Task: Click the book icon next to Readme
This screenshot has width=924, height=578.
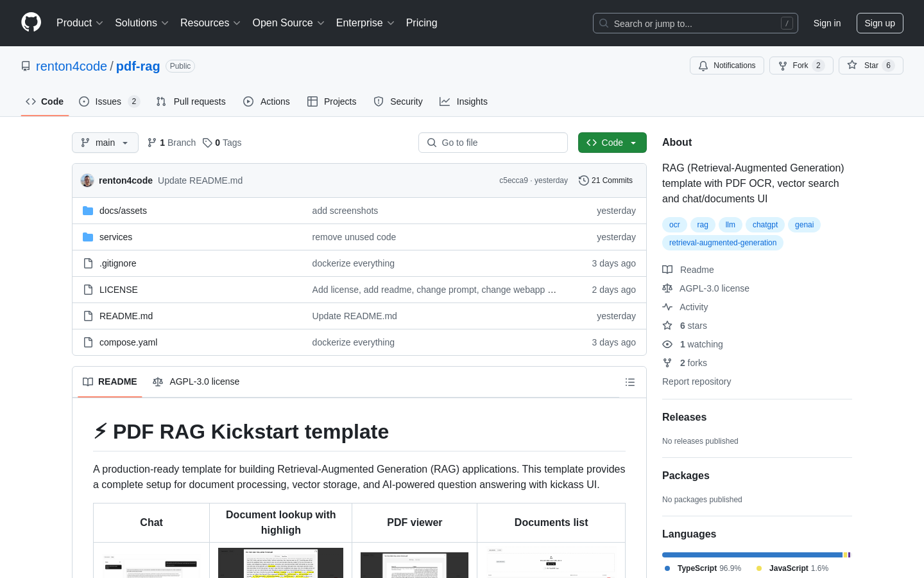Action: point(667,270)
